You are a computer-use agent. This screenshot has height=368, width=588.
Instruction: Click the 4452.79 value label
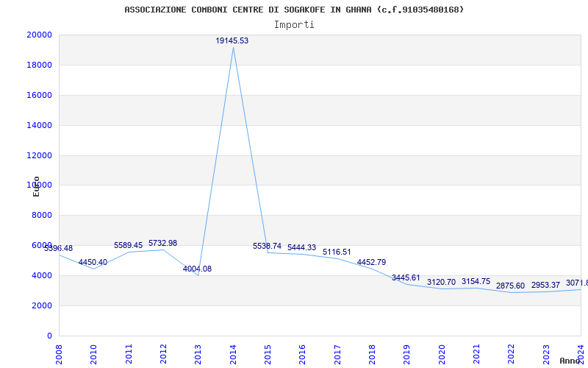click(x=372, y=262)
